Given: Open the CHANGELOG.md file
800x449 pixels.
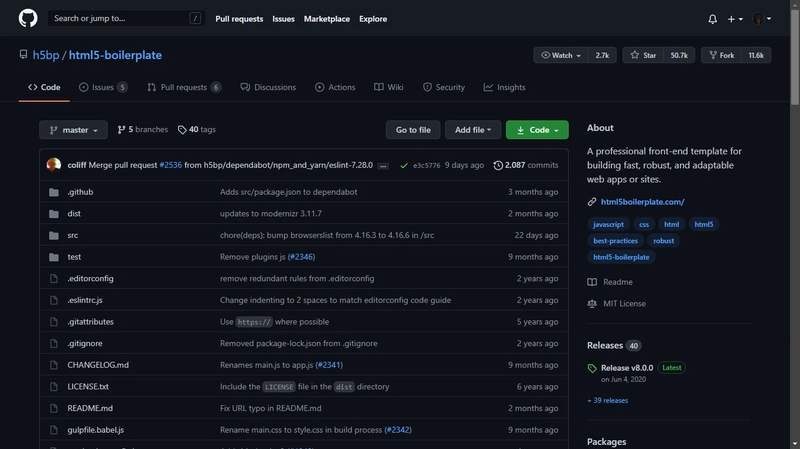Looking at the screenshot, I should tap(98, 365).
